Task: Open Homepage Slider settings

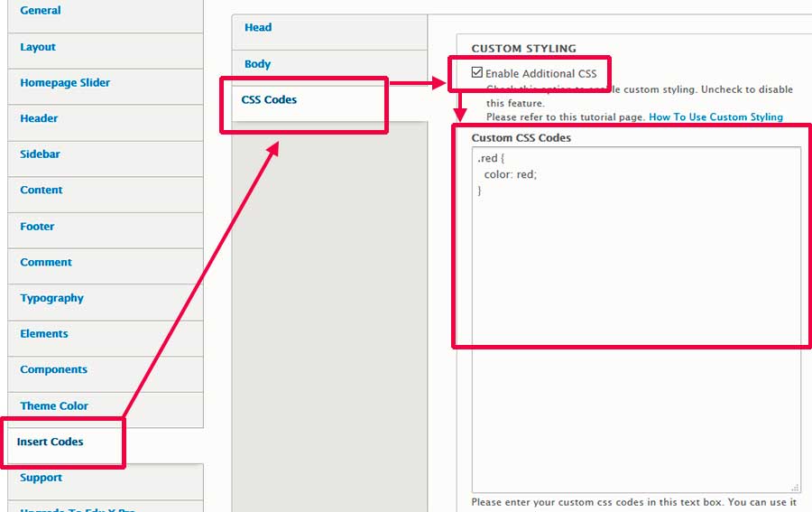Action: pyautogui.click(x=65, y=83)
